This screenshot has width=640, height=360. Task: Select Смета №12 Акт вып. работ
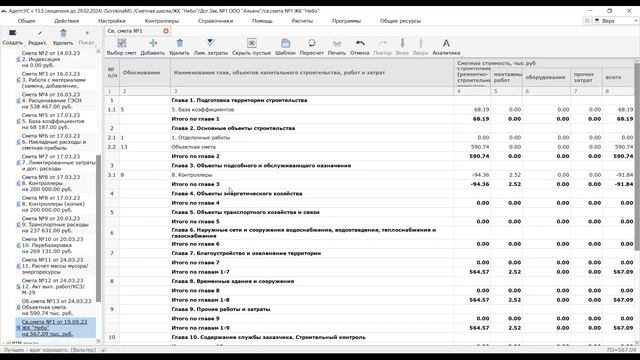[56, 287]
